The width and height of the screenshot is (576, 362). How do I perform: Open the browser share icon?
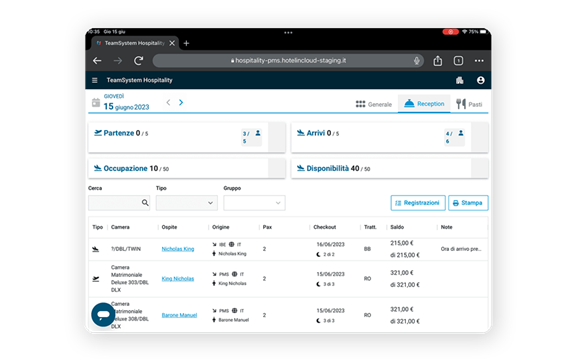[x=438, y=61]
